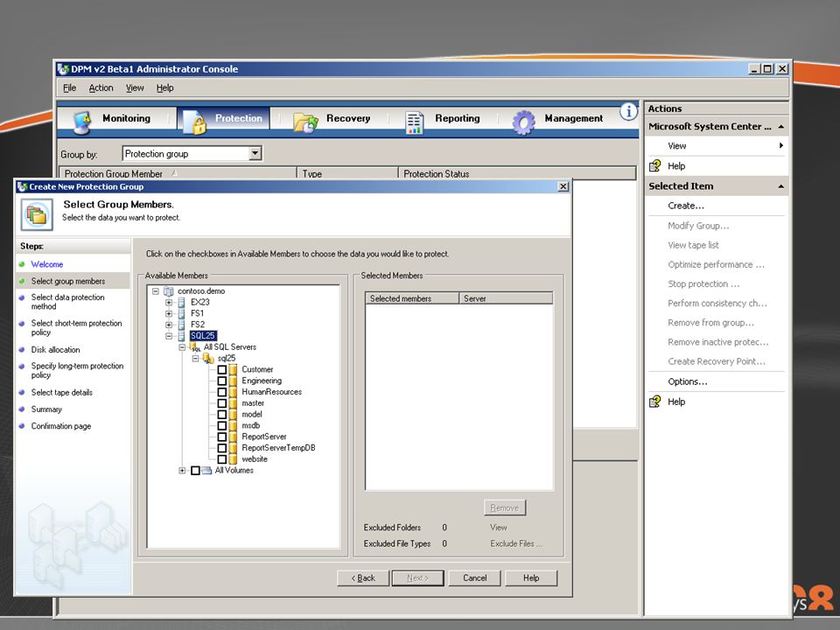The width and height of the screenshot is (840, 630).
Task: Click the FS1 server icon
Action: 181,314
